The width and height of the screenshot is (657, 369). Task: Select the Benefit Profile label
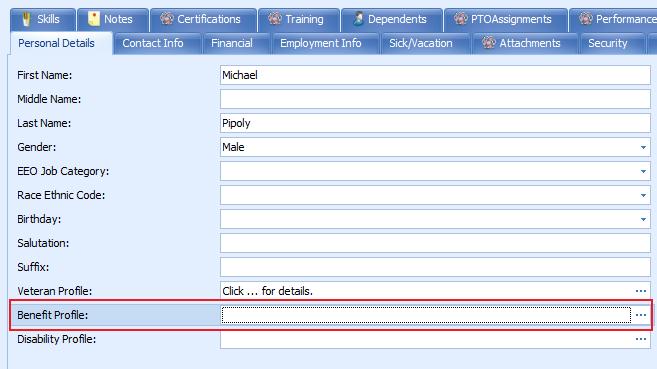pyautogui.click(x=52, y=315)
